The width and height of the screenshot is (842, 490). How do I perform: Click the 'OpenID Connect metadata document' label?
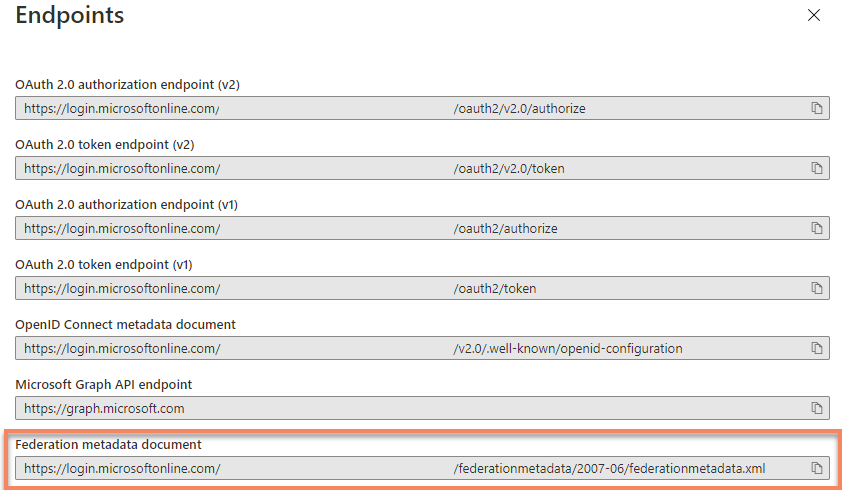[x=125, y=324]
